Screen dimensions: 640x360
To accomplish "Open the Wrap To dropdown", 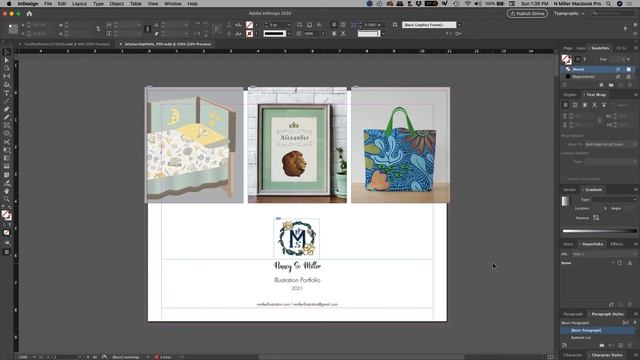I will (x=611, y=144).
